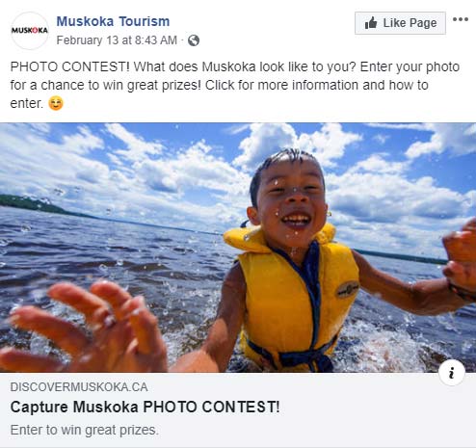Image resolution: width=476 pixels, height=448 pixels.
Task: Click the info icon on the photo
Action: click(x=452, y=373)
